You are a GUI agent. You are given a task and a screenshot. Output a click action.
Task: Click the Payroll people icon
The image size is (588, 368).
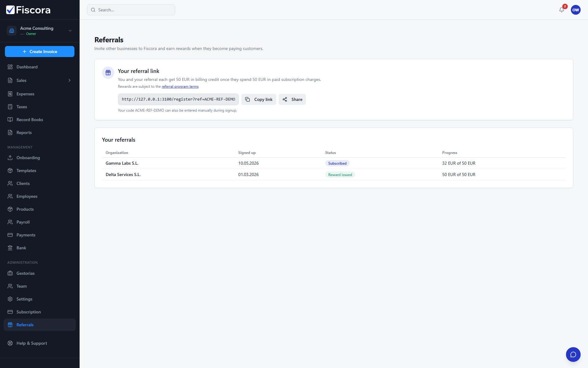pos(10,222)
